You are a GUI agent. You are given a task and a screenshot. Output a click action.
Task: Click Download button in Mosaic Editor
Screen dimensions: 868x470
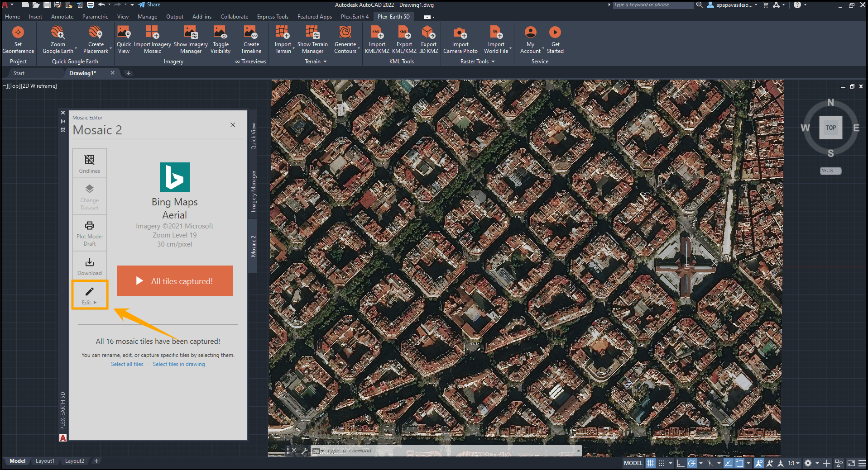(90, 266)
